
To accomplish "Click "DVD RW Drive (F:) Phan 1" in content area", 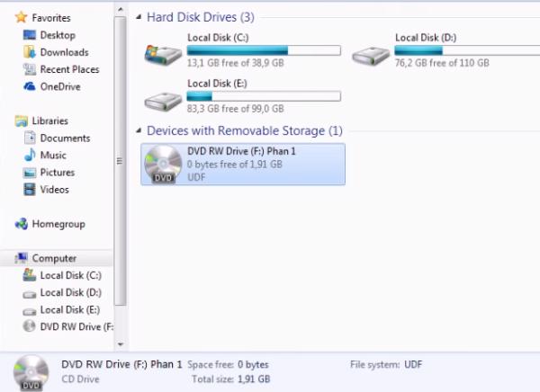I will coord(241,151).
